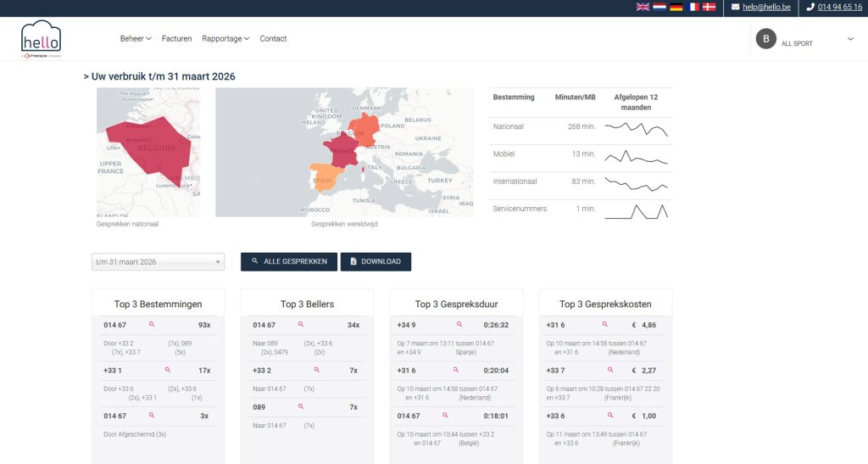
Task: Open period dropdown t/m 31 maart 2026
Action: (158, 262)
